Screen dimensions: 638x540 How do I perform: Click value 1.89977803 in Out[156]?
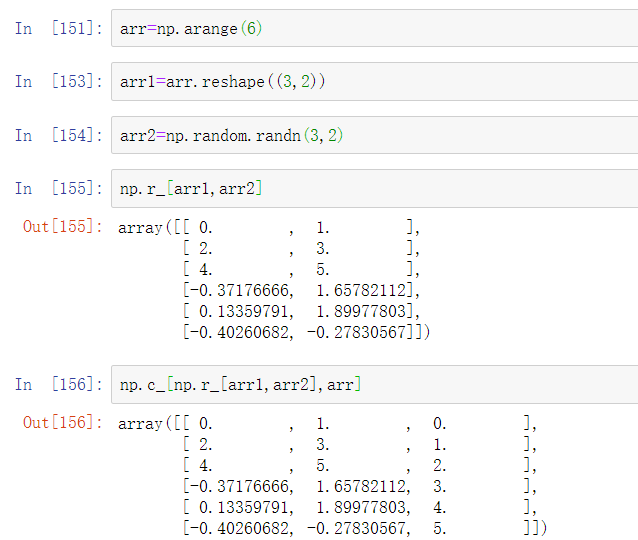(361, 508)
